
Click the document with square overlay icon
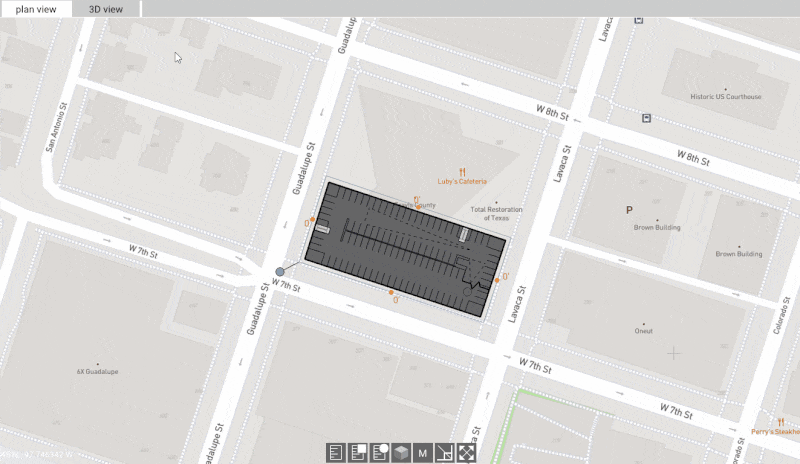pos(358,453)
